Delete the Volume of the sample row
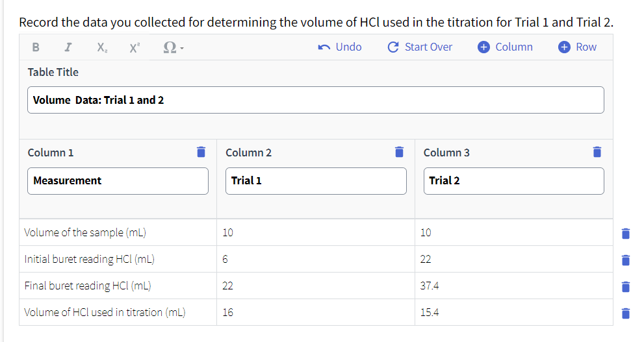The height and width of the screenshot is (342, 644). coord(626,234)
